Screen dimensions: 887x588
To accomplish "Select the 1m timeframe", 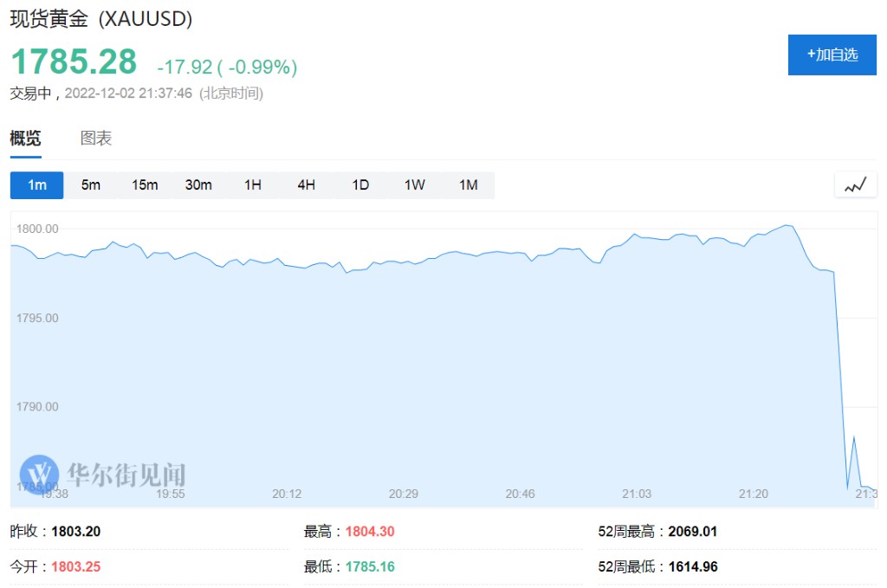I will [36, 185].
